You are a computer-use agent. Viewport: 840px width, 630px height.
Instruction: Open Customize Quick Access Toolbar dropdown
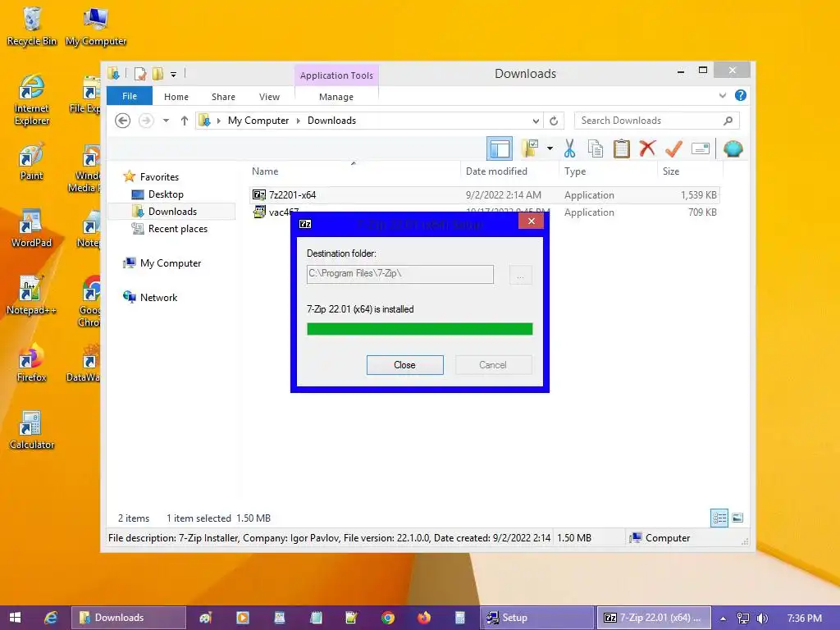[x=174, y=75]
